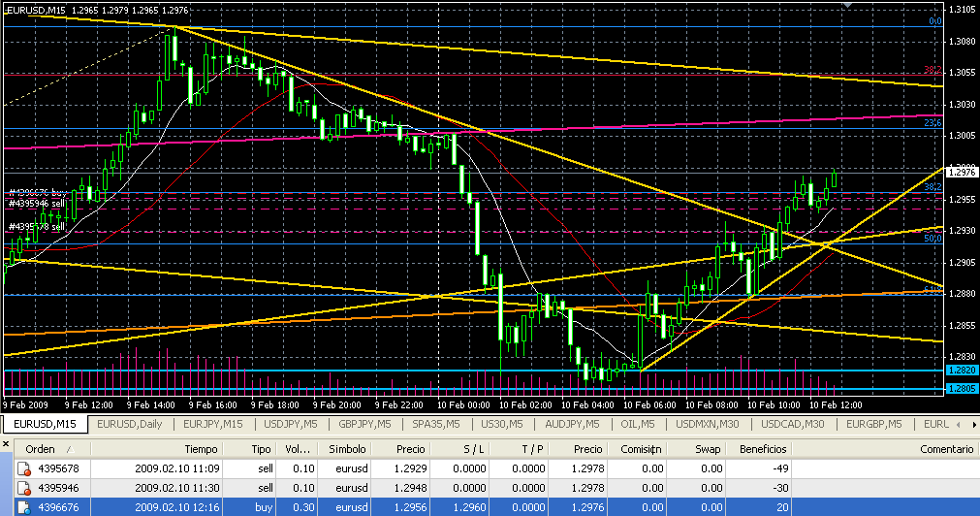Screen dimensions: 980x516
Task: Click the 9 Feb 18:00 time label
Action: click(275, 404)
